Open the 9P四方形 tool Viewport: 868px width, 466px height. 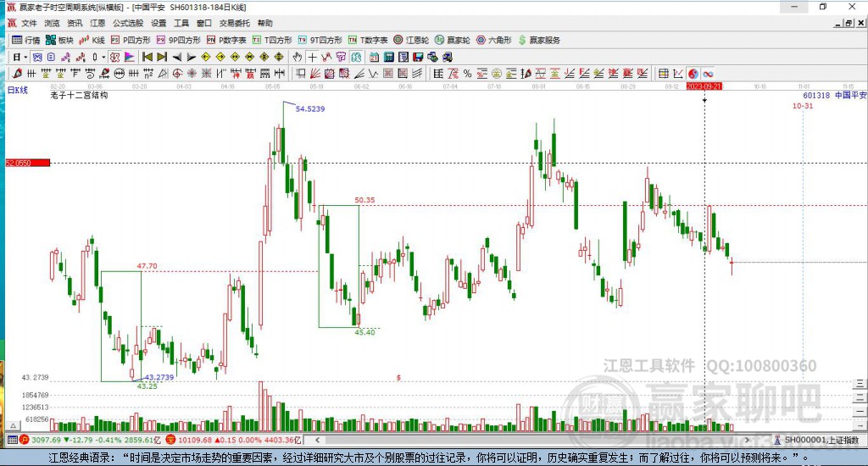[x=178, y=40]
